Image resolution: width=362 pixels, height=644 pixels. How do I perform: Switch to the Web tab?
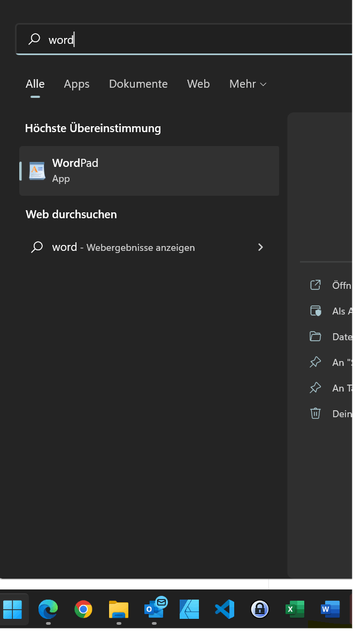tap(198, 84)
